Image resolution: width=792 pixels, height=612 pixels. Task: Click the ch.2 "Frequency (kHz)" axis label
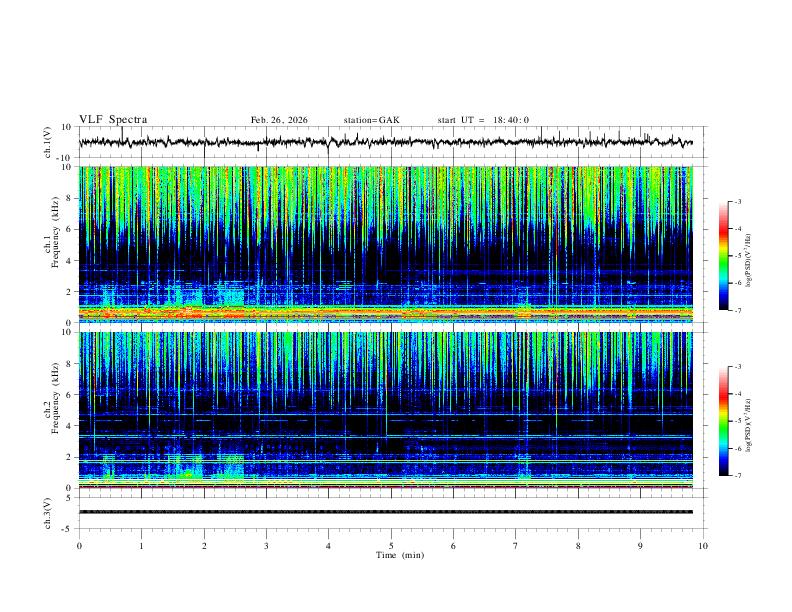tap(55, 397)
